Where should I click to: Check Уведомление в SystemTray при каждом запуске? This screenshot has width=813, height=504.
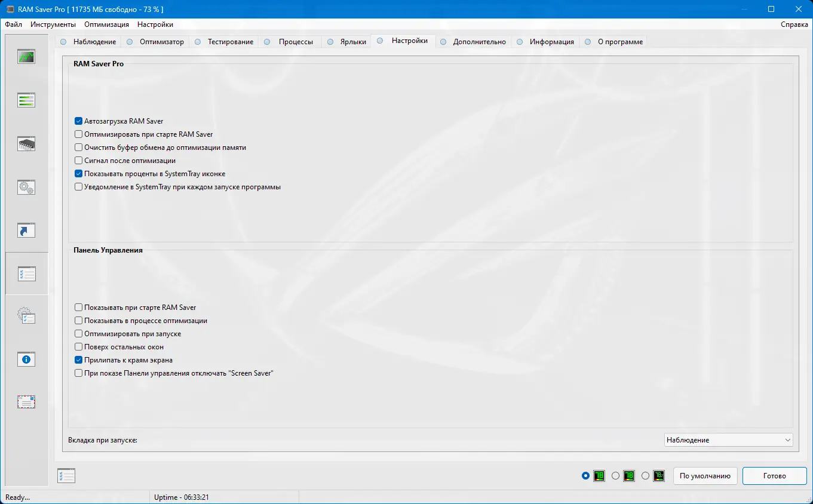click(x=78, y=187)
